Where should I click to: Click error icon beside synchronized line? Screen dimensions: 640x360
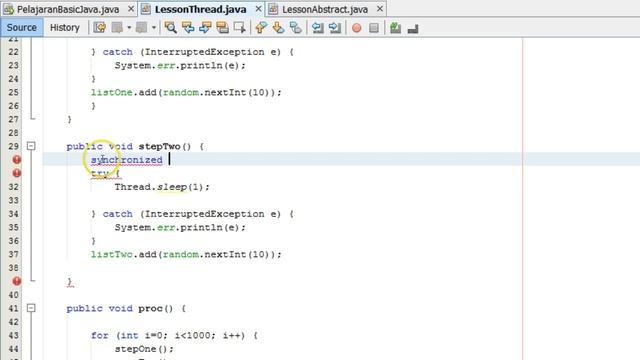16,160
